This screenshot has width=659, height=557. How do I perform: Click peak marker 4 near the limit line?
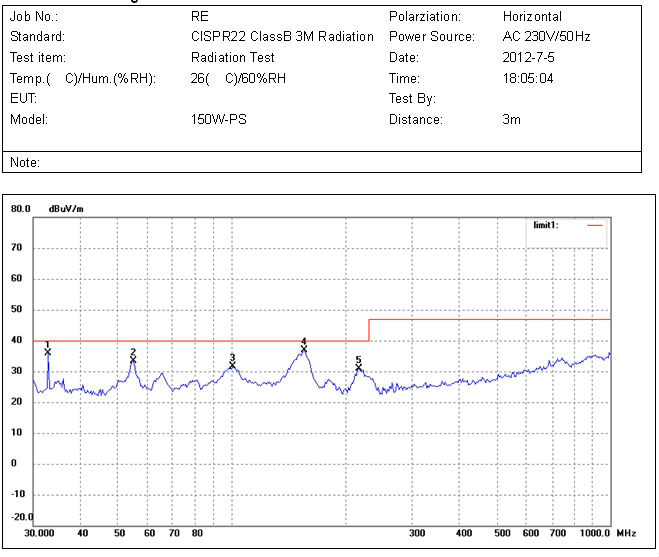304,348
